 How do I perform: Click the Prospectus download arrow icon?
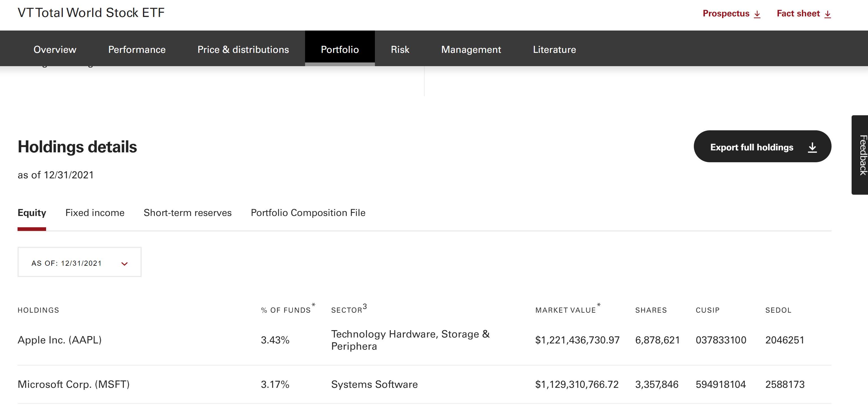757,14
